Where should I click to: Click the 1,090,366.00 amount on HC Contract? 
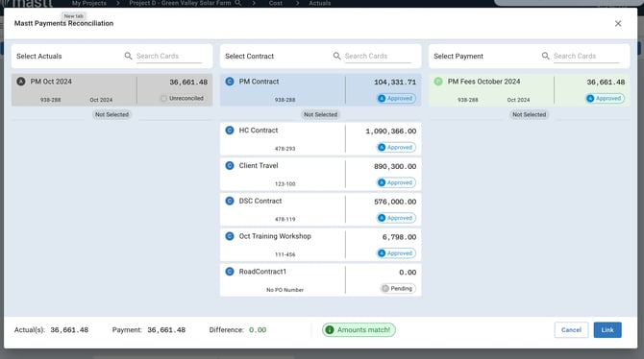click(390, 132)
